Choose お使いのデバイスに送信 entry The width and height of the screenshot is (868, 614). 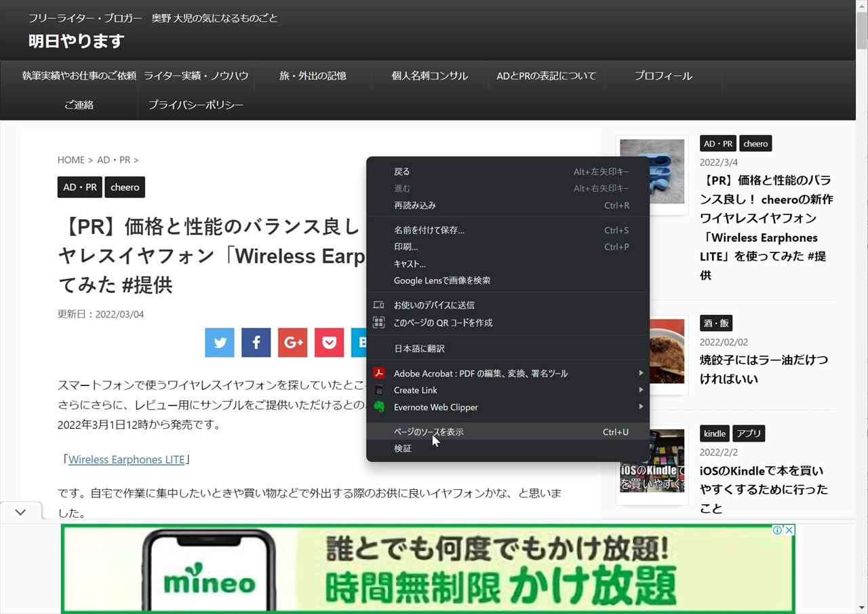coord(508,305)
